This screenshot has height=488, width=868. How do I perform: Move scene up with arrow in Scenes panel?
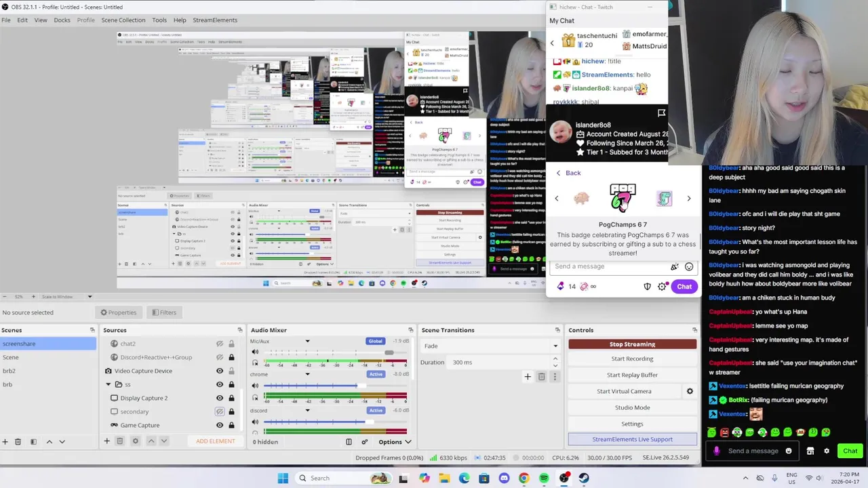(x=49, y=441)
